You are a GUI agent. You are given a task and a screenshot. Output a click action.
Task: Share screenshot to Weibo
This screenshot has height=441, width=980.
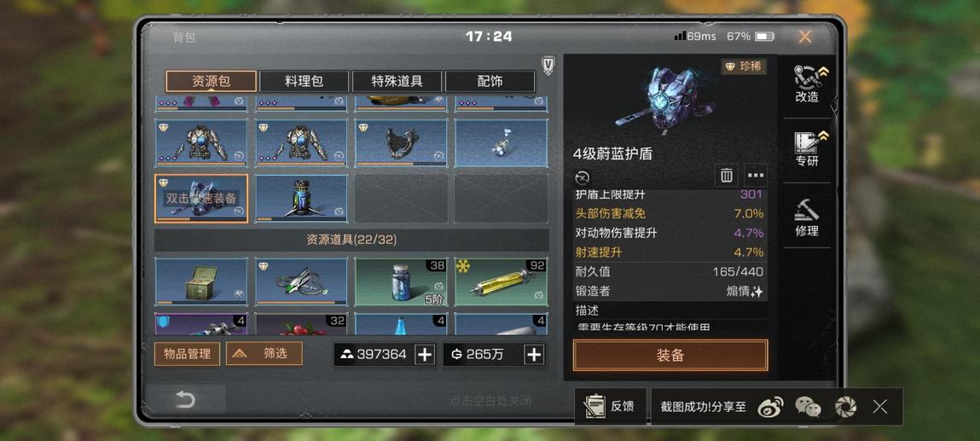(x=770, y=407)
